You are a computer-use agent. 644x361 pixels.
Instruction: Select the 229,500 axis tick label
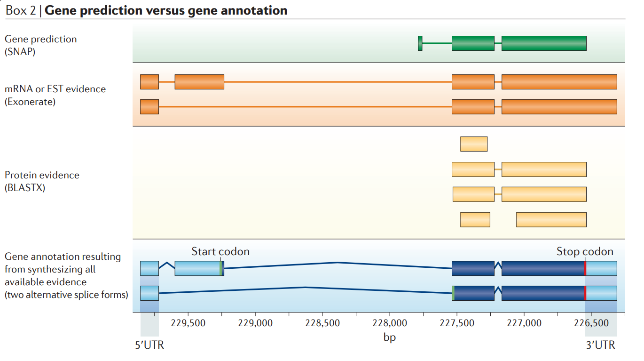[188, 323]
